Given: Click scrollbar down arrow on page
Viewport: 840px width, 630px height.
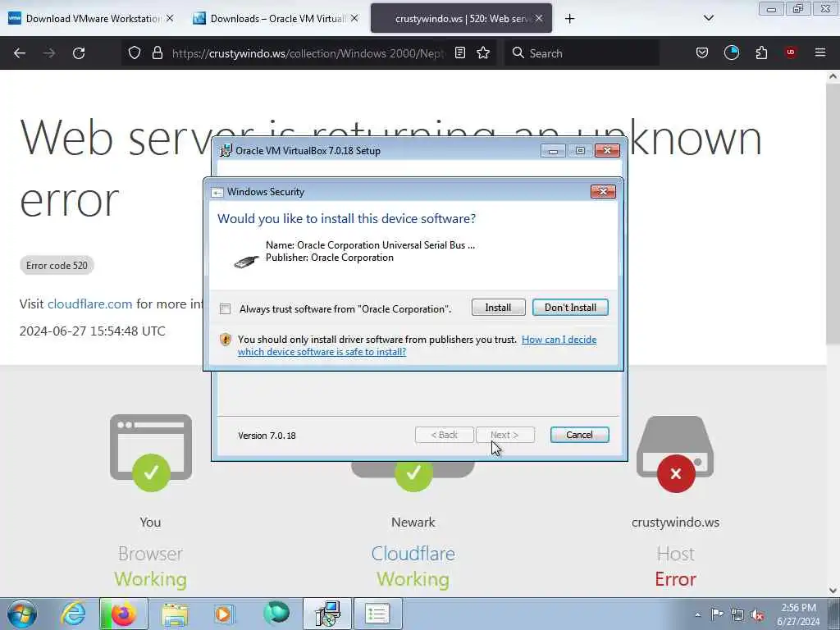Looking at the screenshot, I should point(833,591).
